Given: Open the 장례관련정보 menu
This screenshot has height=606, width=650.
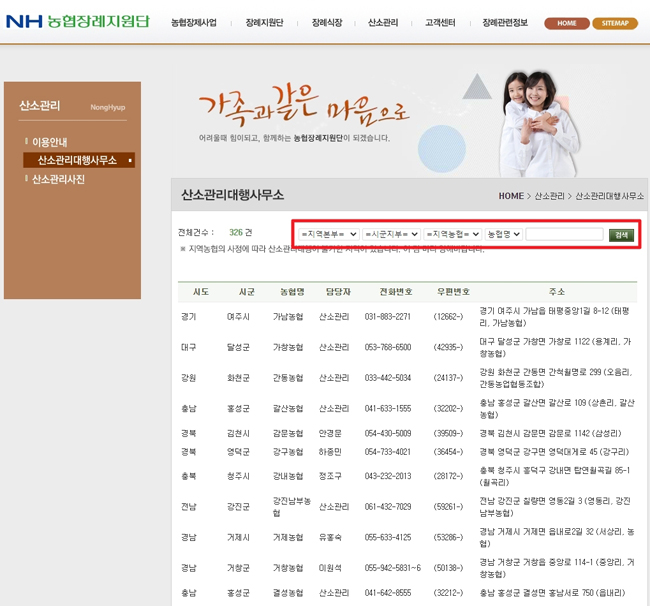Looking at the screenshot, I should tap(505, 22).
